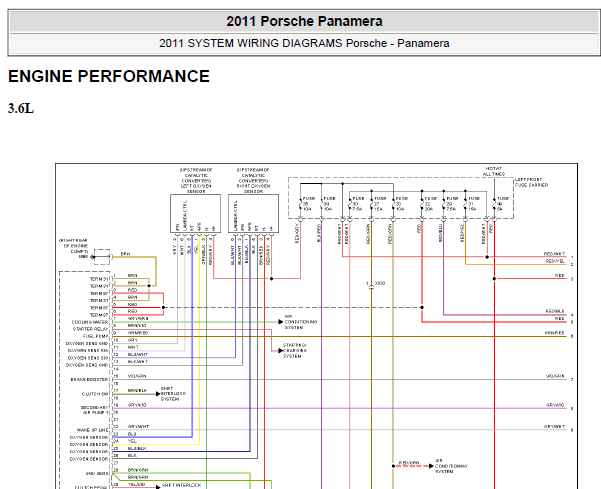Click the 'SECONDARY AIR PUMP 1' label
This screenshot has width=601, height=489.
click(x=95, y=410)
